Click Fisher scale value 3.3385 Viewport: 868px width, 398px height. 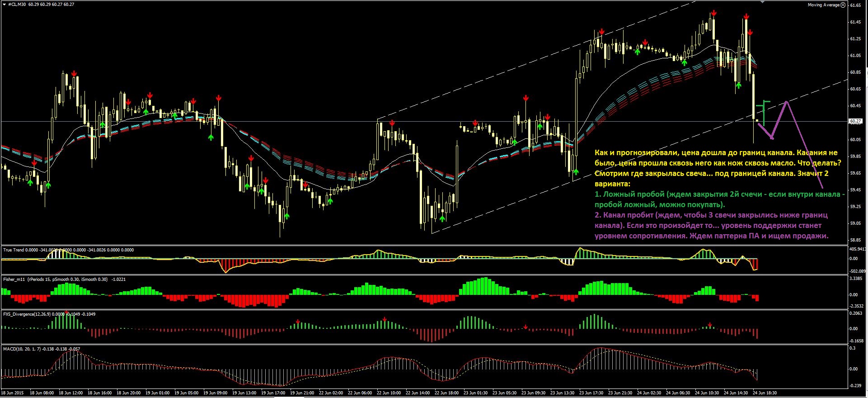tap(856, 279)
